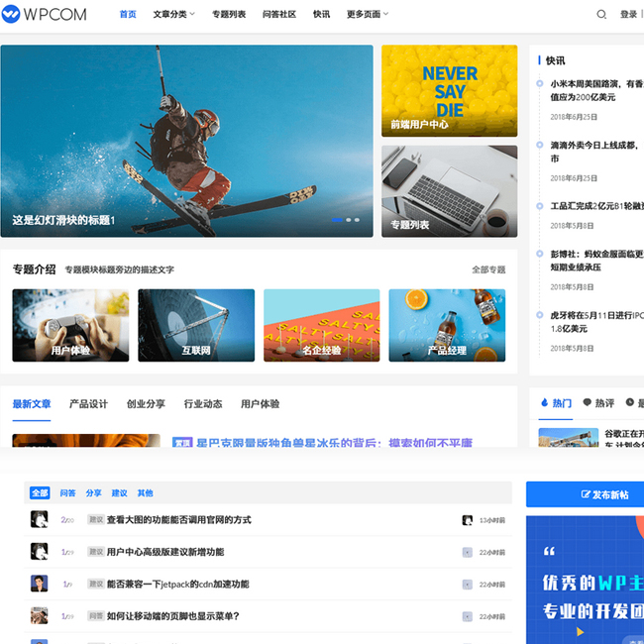Click the 建议 tag on 查看大图 post
Image resolution: width=644 pixels, height=644 pixels.
[96, 520]
